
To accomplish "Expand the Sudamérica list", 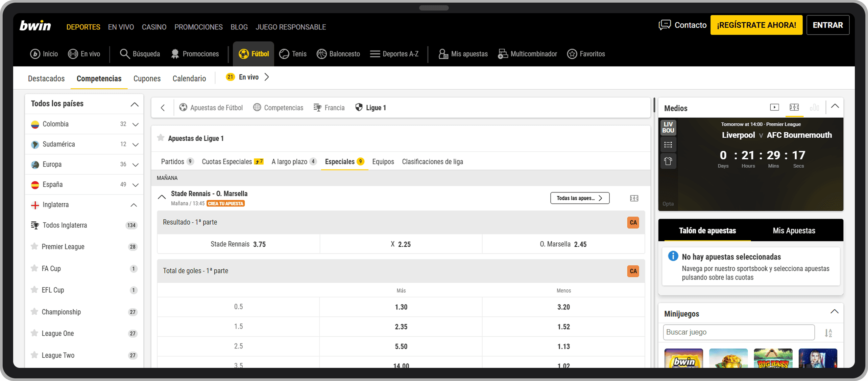I will [135, 145].
